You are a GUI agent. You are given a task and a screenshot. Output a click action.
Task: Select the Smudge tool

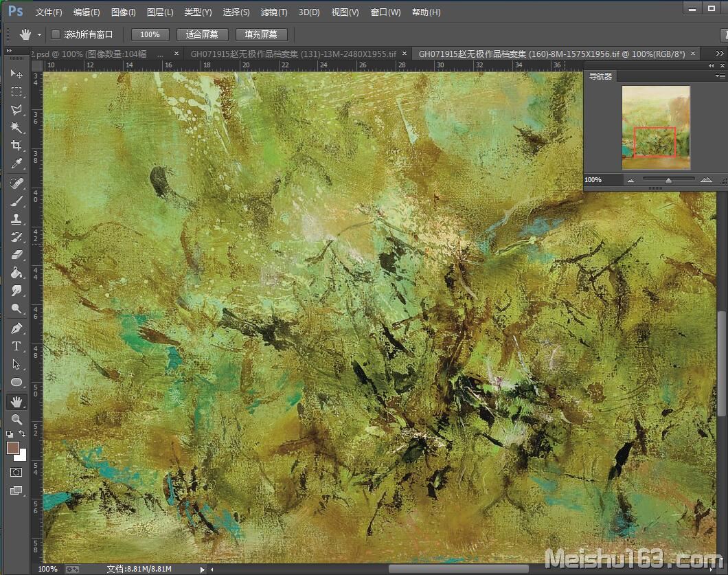(x=16, y=291)
